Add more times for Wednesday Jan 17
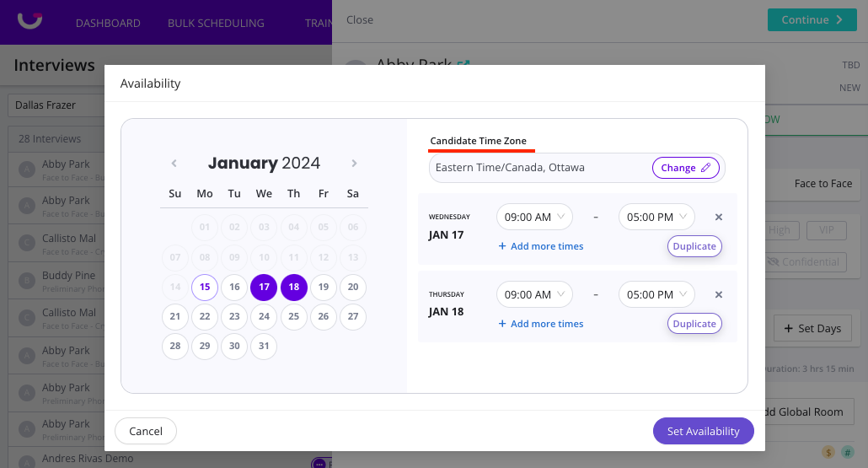Image resolution: width=868 pixels, height=468 pixels. tap(541, 246)
